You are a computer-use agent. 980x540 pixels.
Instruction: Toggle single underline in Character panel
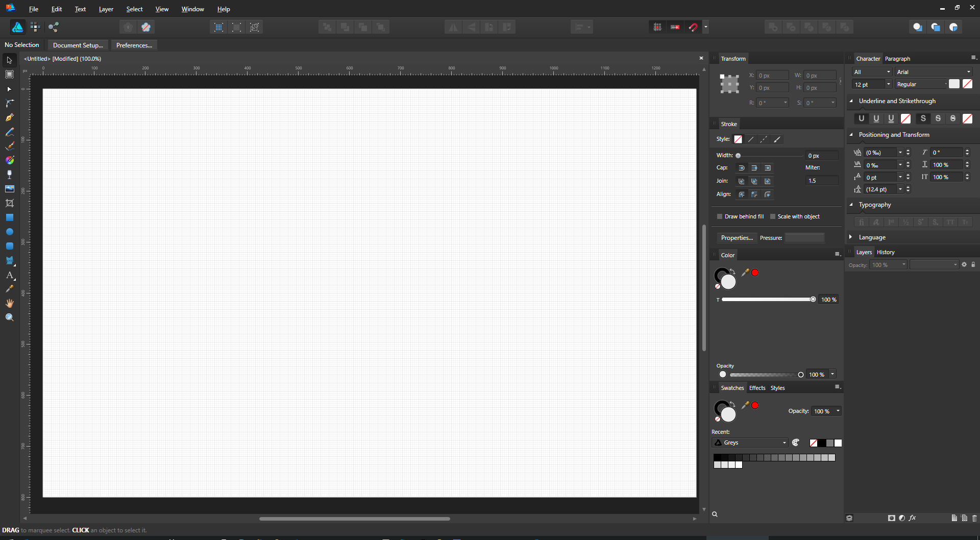pos(876,118)
